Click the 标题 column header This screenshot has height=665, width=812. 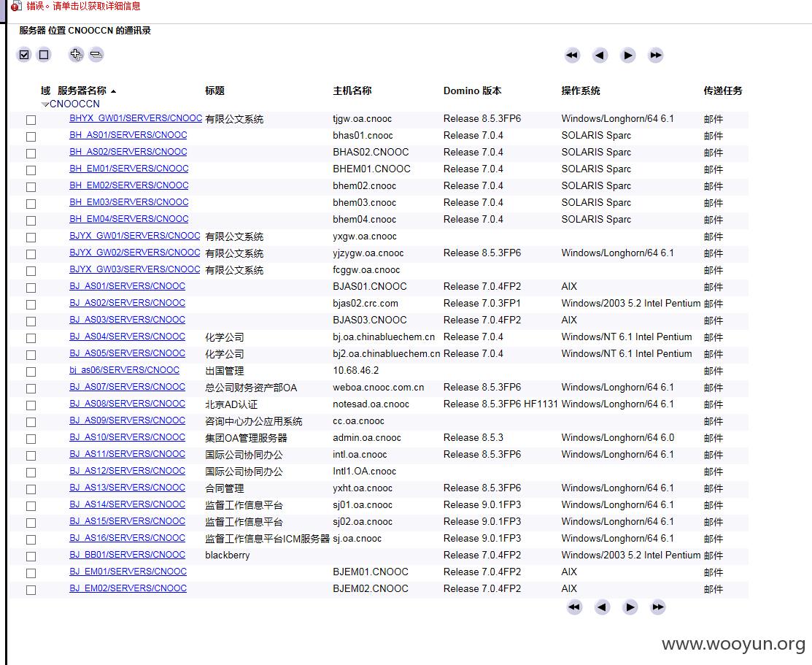(215, 91)
